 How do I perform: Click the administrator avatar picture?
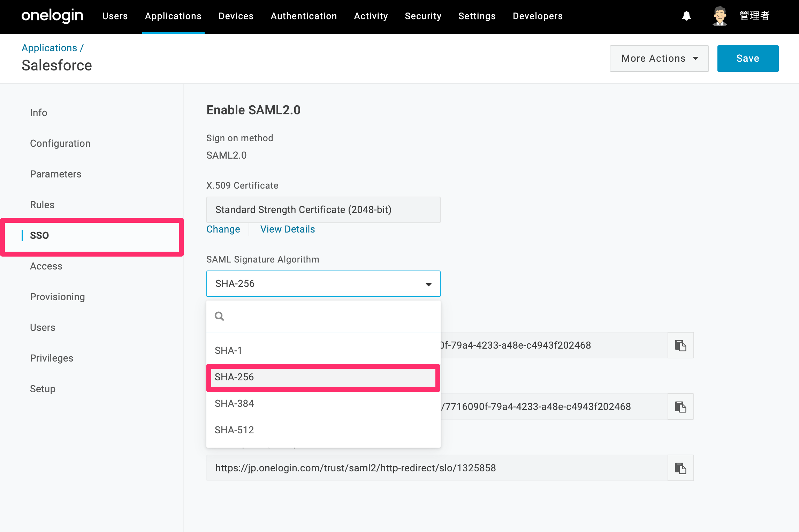coord(720,16)
